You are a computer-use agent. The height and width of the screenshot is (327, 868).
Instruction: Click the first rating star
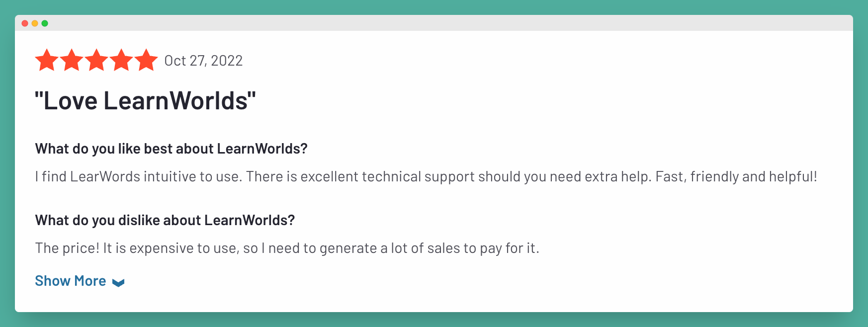[47, 60]
